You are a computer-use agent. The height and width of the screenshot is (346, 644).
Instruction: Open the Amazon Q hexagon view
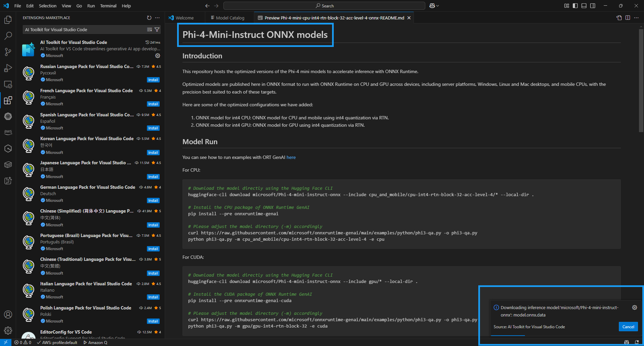[8, 149]
